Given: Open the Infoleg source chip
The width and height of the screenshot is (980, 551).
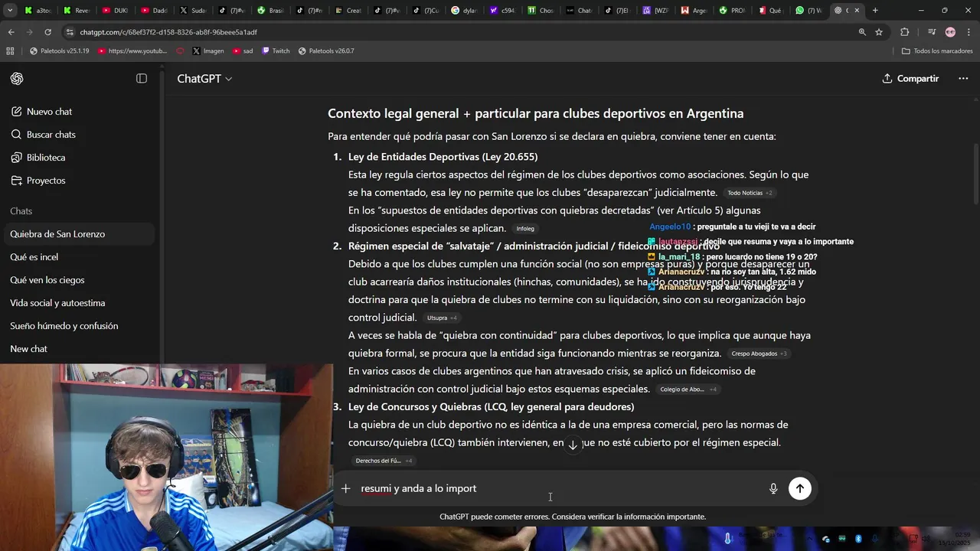Looking at the screenshot, I should click(525, 229).
